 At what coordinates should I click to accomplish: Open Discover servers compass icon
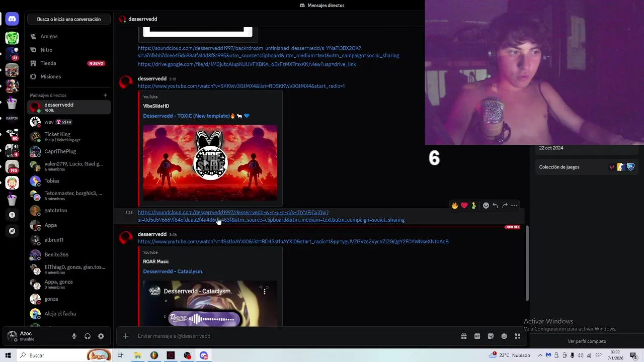tap(12, 231)
